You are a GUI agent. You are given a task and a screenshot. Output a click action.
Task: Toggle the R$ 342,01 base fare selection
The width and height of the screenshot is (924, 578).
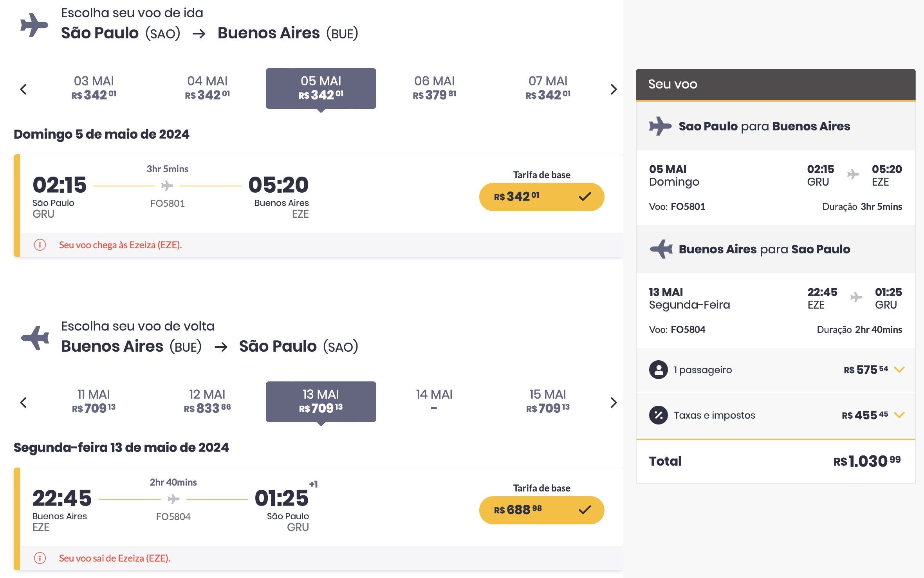[541, 197]
